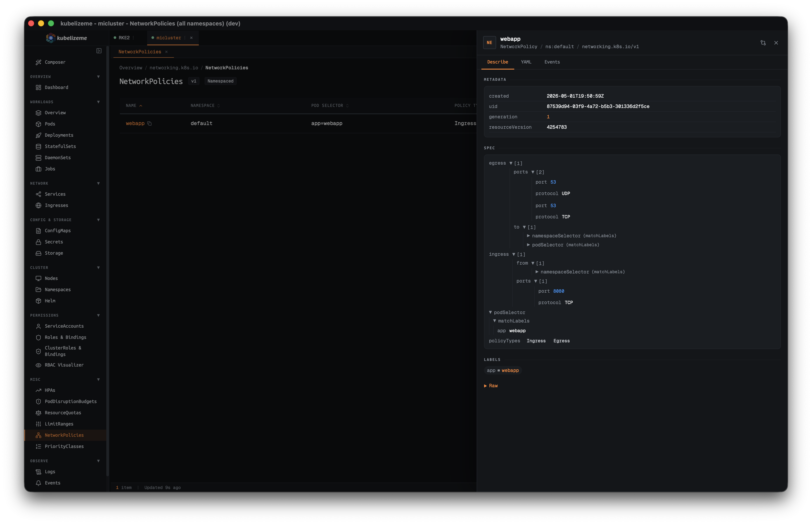Click the uid value 87539d94-03f9-4a72-b5b3-301336d2f5ce
This screenshot has width=812, height=524.
coord(598,106)
